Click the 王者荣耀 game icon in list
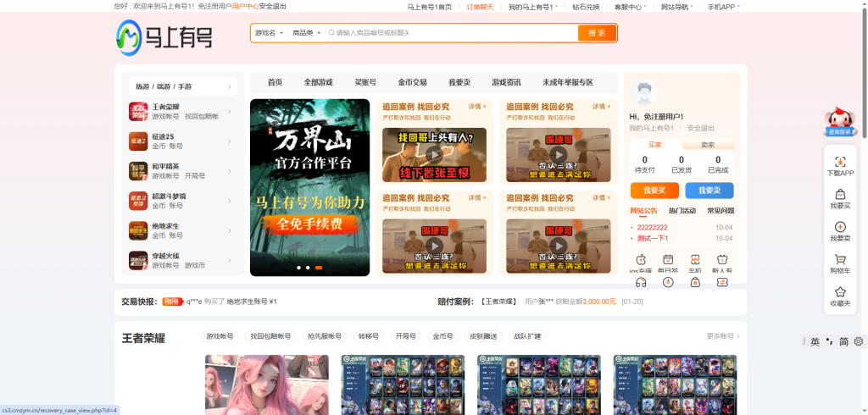Image resolution: width=868 pixels, height=415 pixels. 138,111
